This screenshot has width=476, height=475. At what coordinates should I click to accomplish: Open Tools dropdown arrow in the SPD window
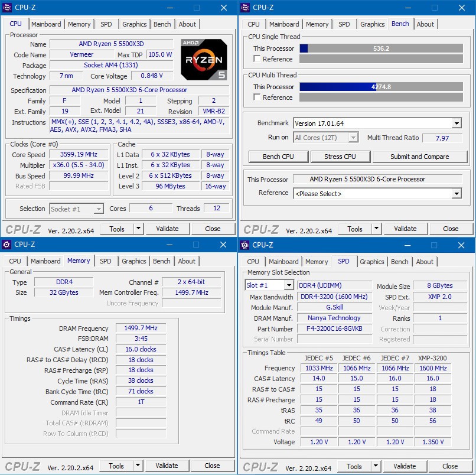click(376, 466)
